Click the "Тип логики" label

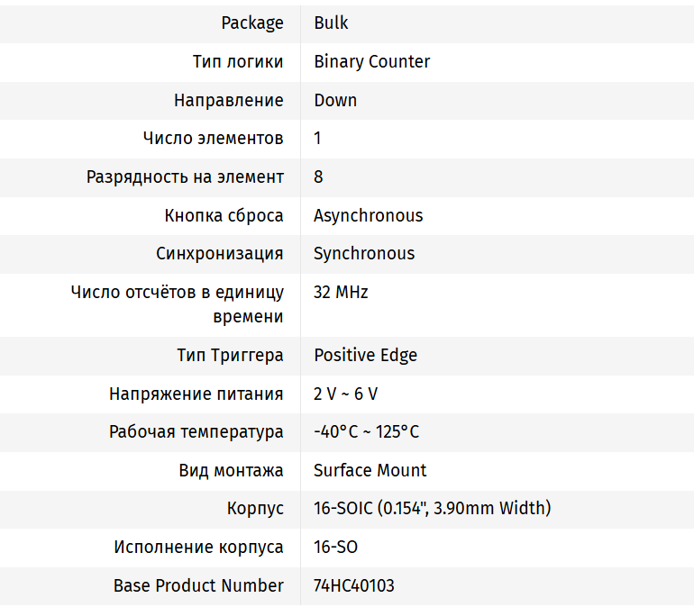click(237, 61)
